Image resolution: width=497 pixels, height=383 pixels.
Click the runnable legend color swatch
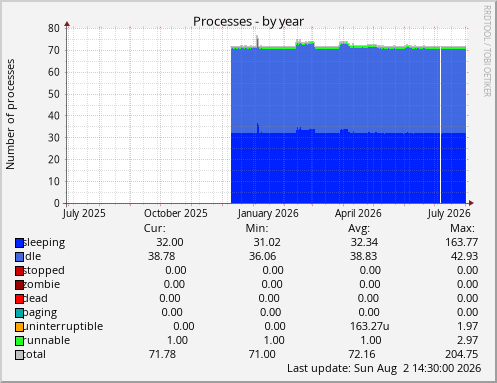tap(19, 341)
